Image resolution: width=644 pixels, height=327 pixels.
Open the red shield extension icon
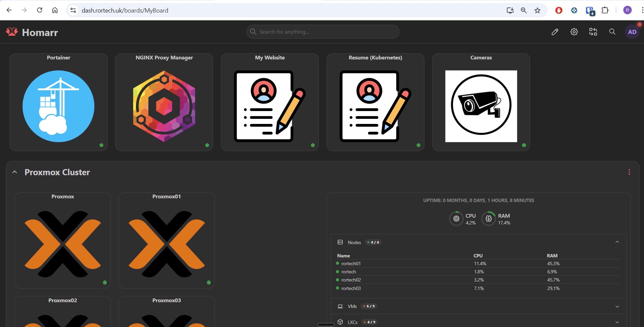(x=559, y=10)
